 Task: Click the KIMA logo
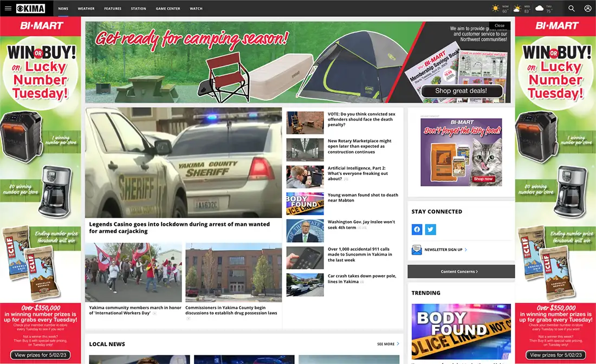coord(30,8)
